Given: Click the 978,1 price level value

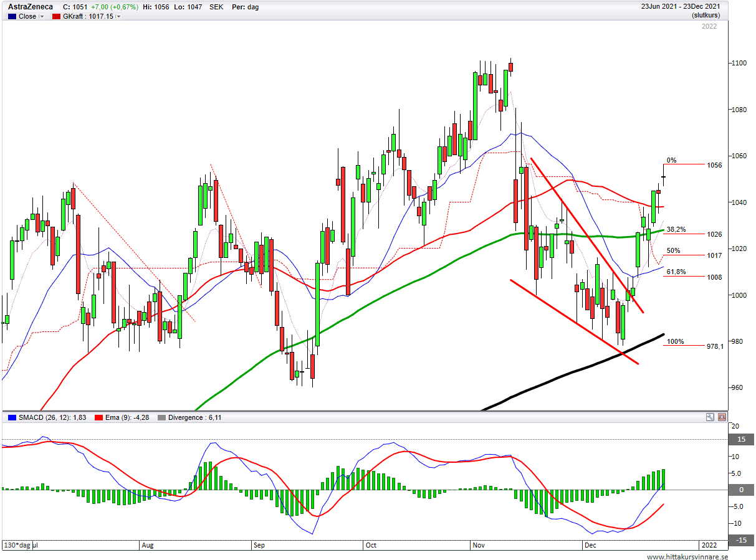Looking at the screenshot, I should (715, 346).
